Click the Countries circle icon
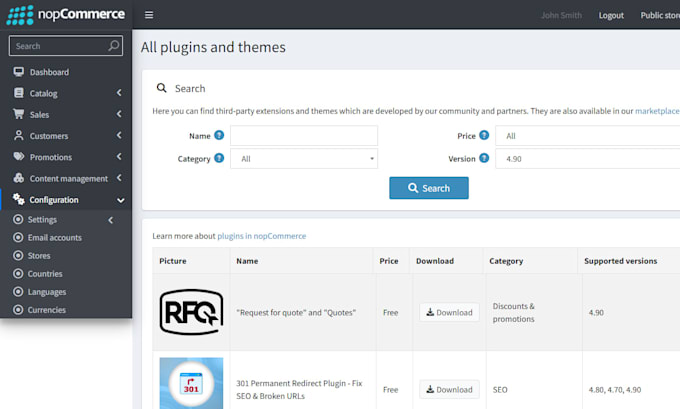Viewport: 680px width, 409px height. click(x=18, y=274)
